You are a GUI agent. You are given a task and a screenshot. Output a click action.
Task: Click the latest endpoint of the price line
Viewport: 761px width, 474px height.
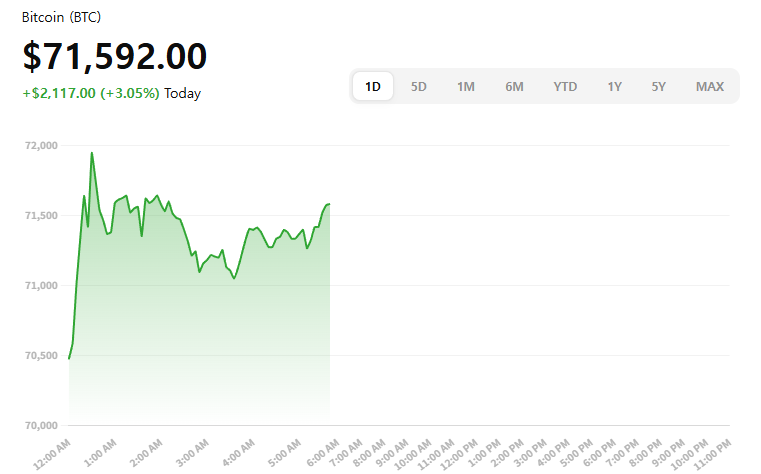coord(330,204)
